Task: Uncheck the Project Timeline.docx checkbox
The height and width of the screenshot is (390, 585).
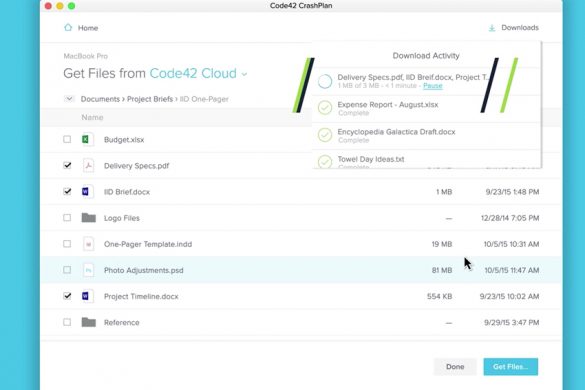Action: point(67,296)
